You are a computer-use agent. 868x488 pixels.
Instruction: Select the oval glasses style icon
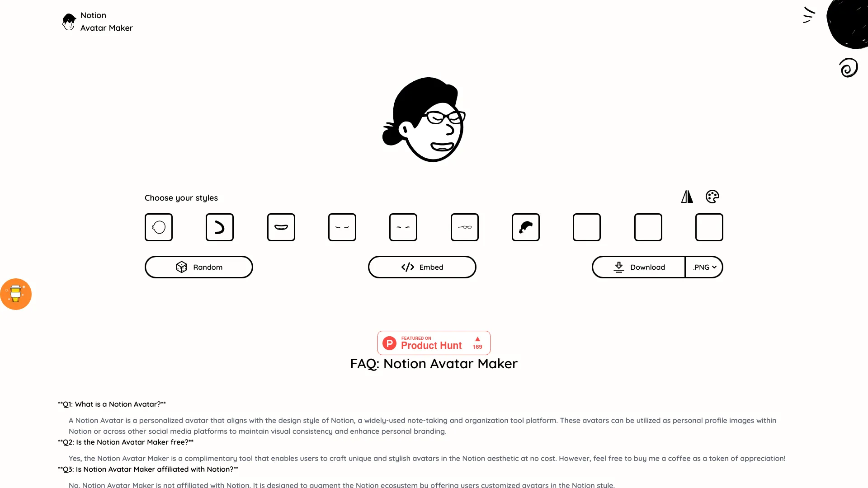(464, 227)
